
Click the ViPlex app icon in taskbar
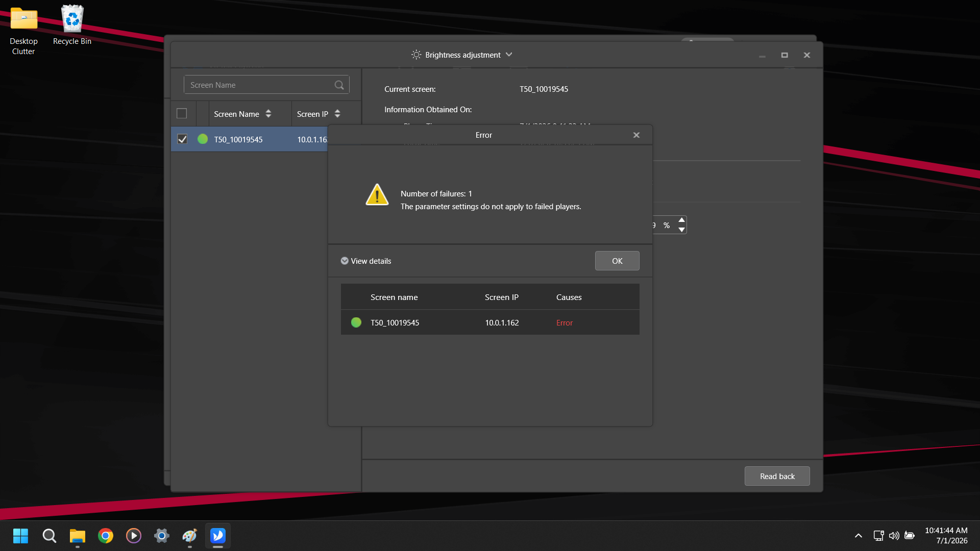click(x=218, y=536)
